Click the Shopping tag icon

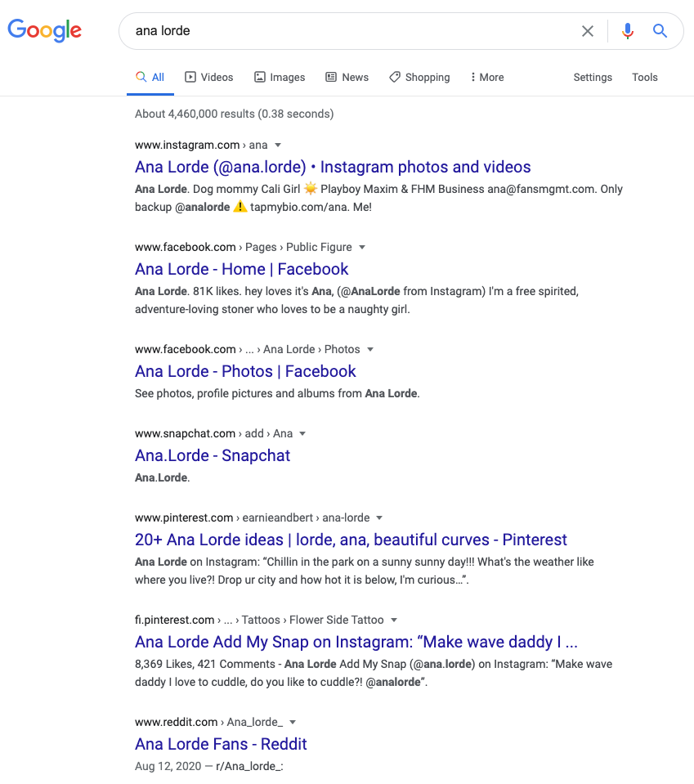point(395,76)
